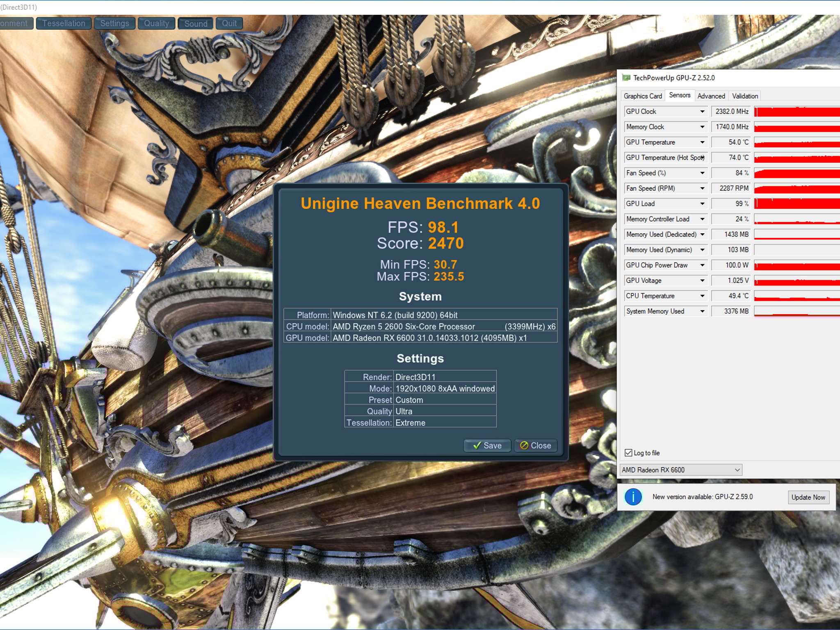Expand the GPU Clock sensor dropdown
Image resolution: width=840 pixels, height=630 pixels.
coord(702,112)
